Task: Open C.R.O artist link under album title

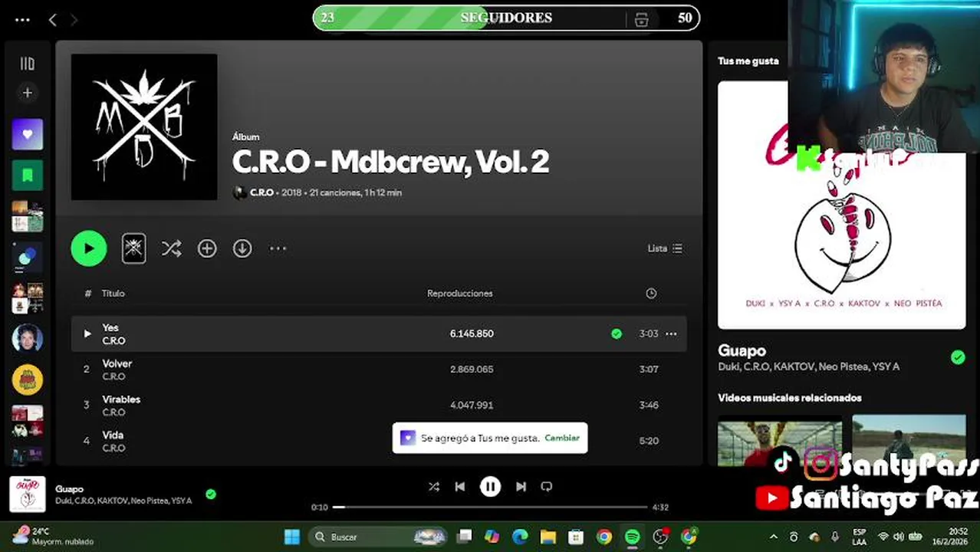Action: (x=261, y=192)
